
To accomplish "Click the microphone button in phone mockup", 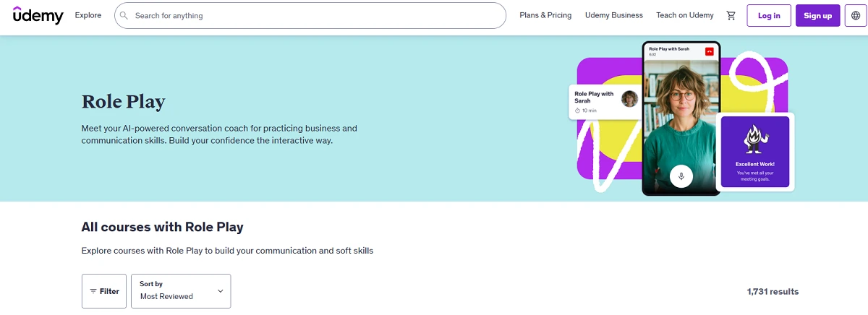I will 681,176.
